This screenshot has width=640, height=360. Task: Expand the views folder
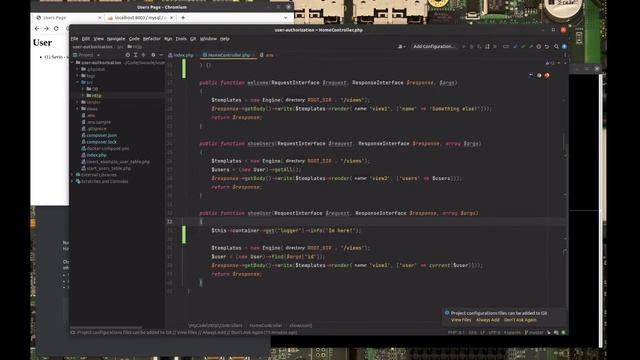(78, 109)
